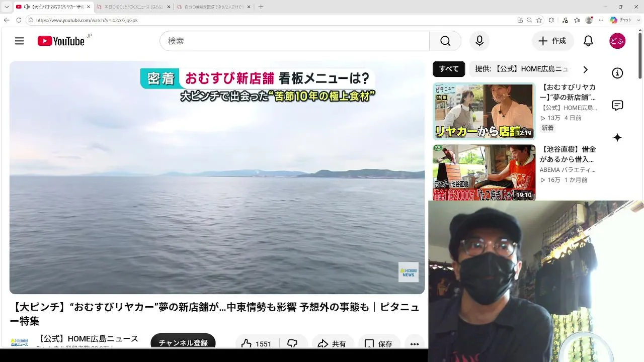The height and width of the screenshot is (362, 644).
Task: Share the video with 共有 button
Action: tap(332, 343)
